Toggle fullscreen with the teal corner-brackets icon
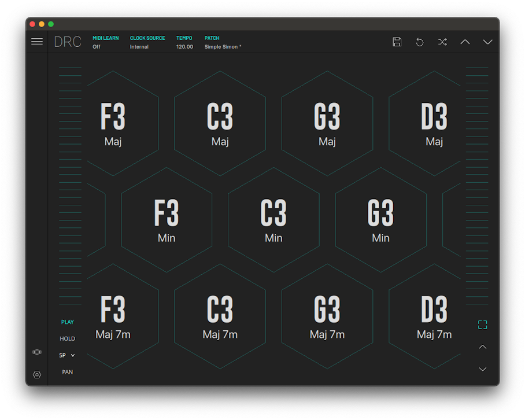This screenshot has height=420, width=525. point(482,325)
